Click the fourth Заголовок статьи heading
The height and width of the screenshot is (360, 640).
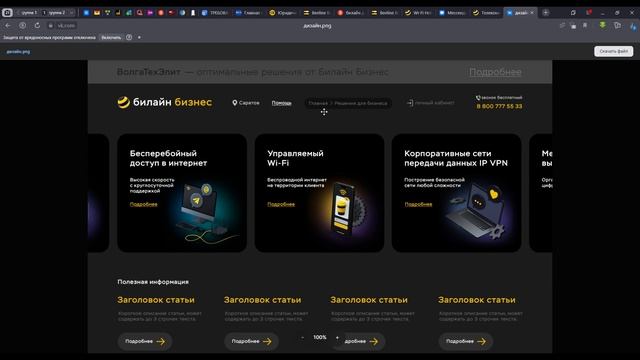click(477, 300)
